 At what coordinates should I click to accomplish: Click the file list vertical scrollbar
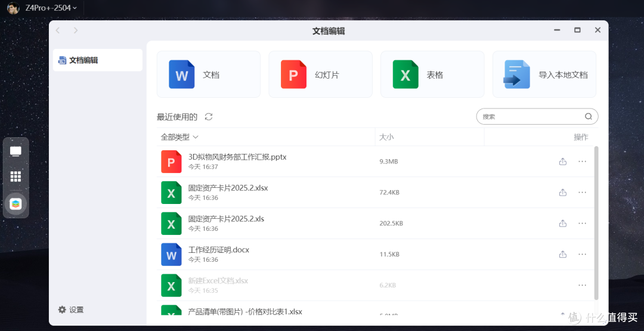596,222
